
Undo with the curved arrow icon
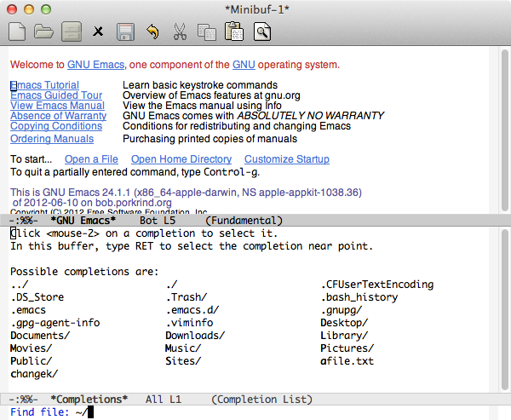pos(152,32)
